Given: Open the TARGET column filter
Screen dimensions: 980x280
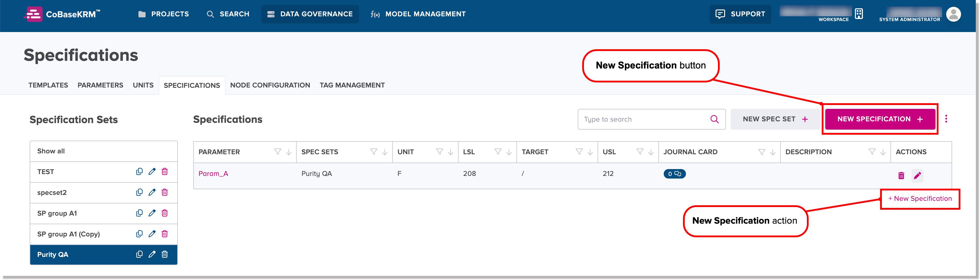Looking at the screenshot, I should tap(579, 152).
